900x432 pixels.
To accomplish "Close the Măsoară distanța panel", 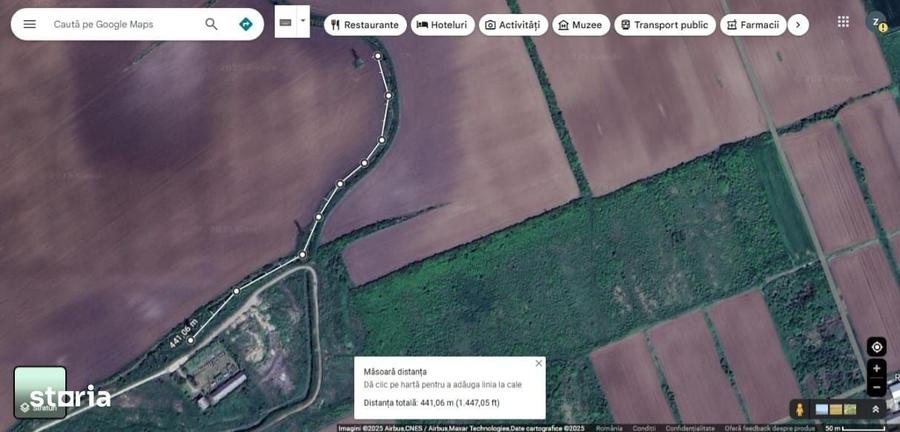I will coord(538,363).
